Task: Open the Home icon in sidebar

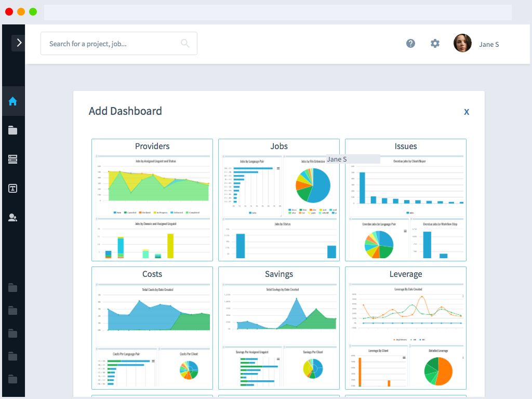Action: point(13,101)
